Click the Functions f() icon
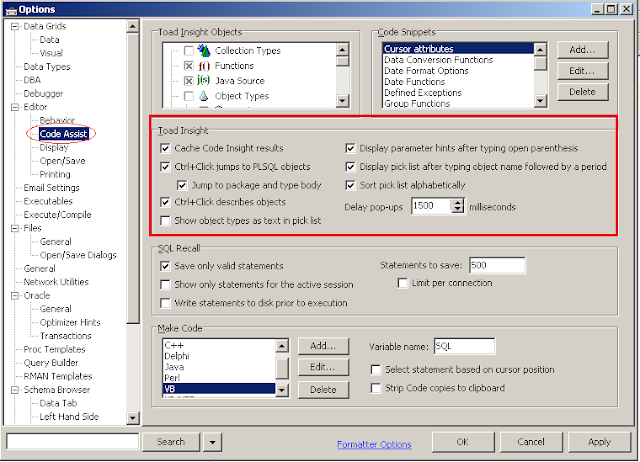 204,66
